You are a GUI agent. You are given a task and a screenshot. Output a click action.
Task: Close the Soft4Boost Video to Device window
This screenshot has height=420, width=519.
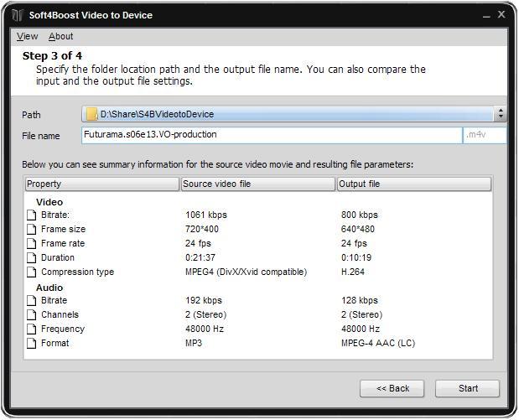point(501,14)
